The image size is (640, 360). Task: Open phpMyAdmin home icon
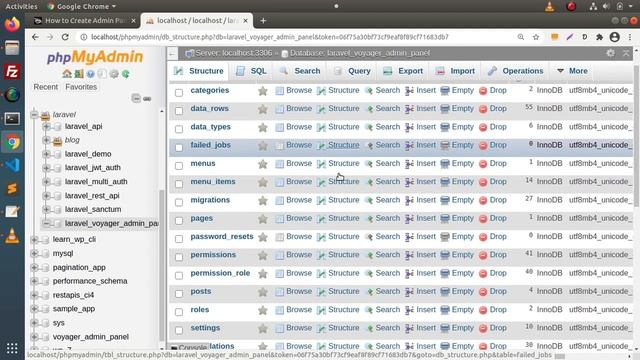click(x=67, y=74)
